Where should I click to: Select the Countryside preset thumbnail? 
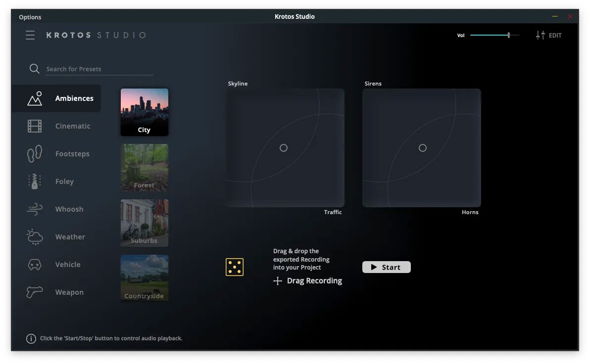coord(145,278)
